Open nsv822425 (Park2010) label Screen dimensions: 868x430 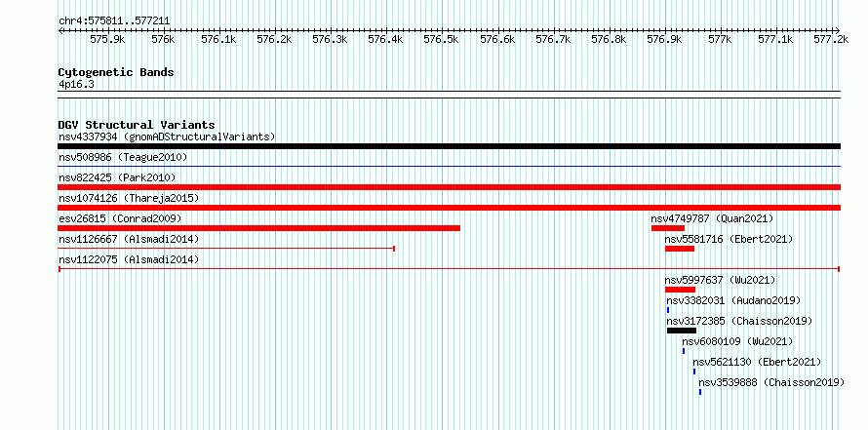tap(117, 178)
